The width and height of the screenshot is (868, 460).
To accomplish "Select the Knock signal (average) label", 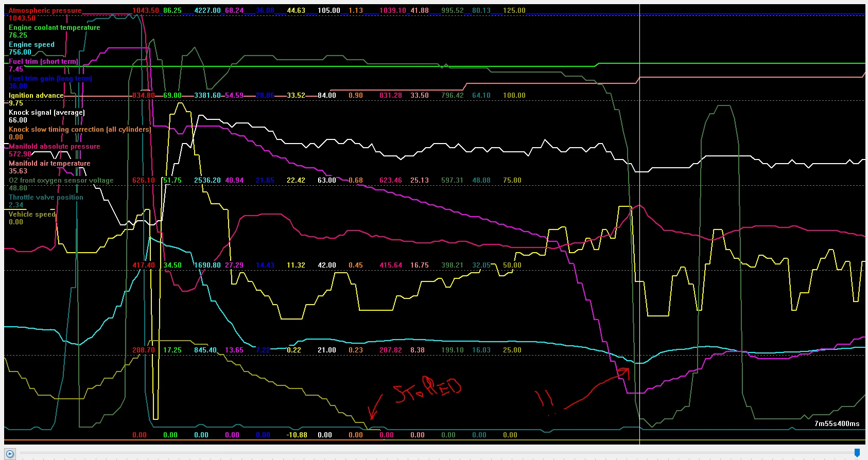I will click(47, 112).
